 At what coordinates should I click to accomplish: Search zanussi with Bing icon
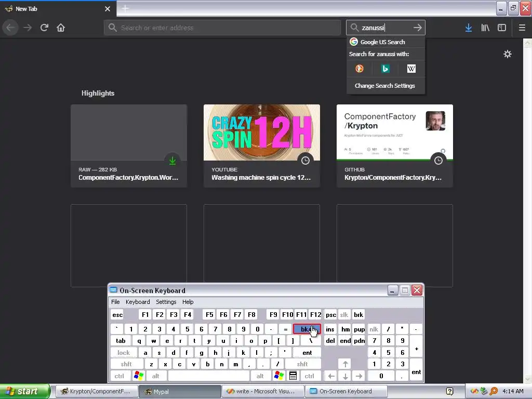coord(385,69)
